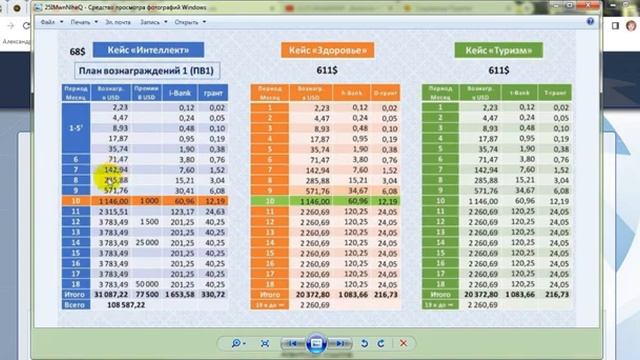Click Эл. почта in the toolbar
This screenshot has height=360, width=640.
click(x=118, y=22)
